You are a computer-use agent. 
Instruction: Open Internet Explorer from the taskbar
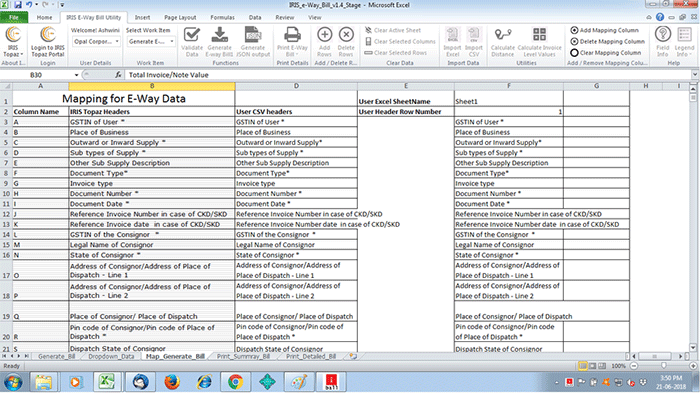coord(204,382)
